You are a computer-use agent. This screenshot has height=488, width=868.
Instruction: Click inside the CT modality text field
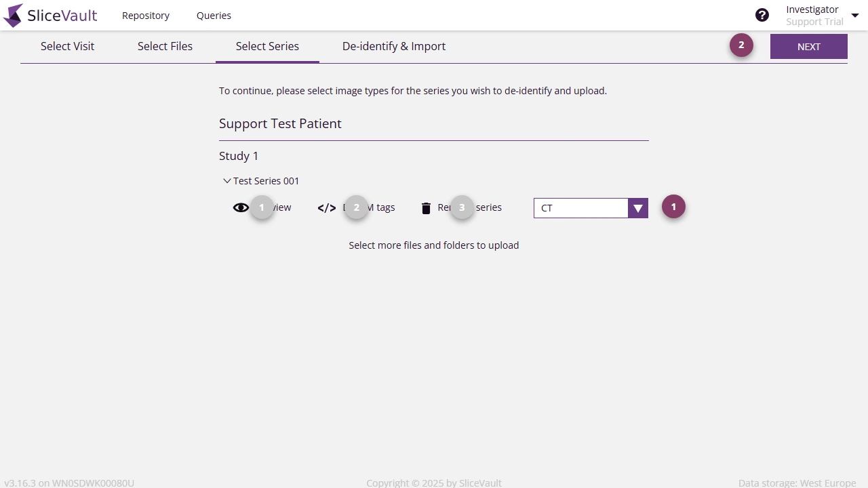583,208
